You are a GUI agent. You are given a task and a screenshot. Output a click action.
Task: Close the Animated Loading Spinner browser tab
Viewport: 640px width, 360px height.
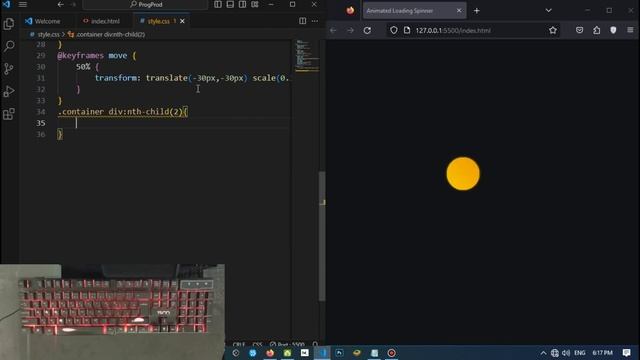459,11
